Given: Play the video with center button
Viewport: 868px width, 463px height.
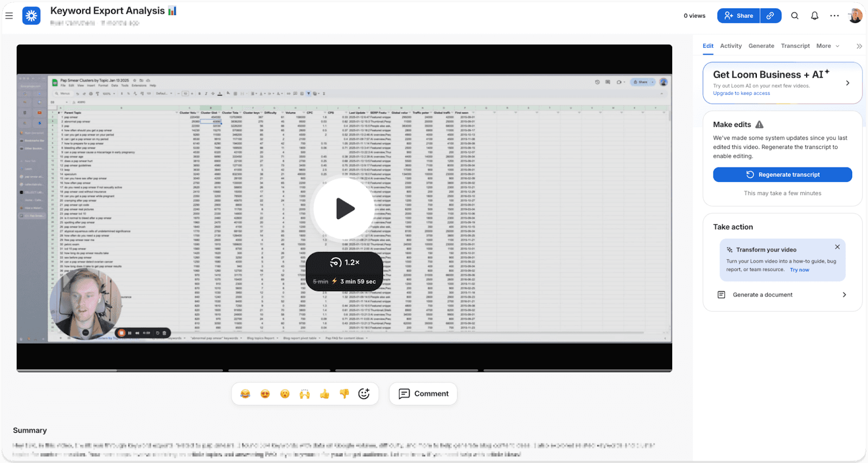Looking at the screenshot, I should point(344,209).
